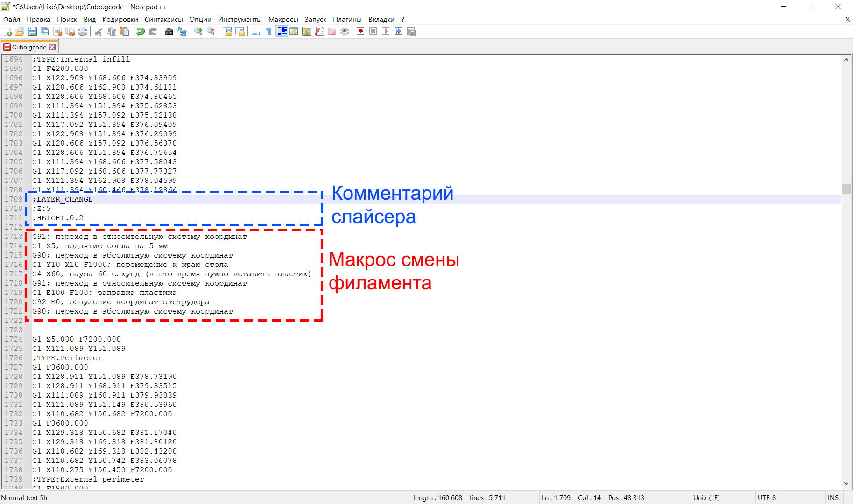Click the ;TYPE:External perimeter line
This screenshot has height=504, width=853.
tap(88, 479)
